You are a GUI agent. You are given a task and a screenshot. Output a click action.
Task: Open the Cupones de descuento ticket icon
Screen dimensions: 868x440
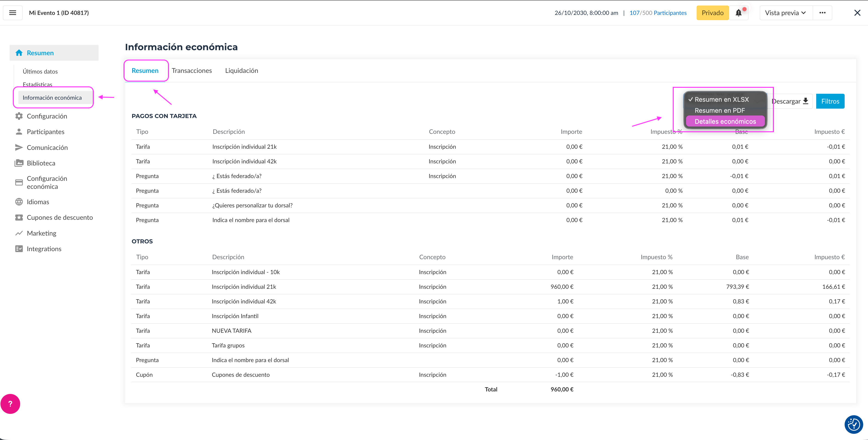coord(19,218)
